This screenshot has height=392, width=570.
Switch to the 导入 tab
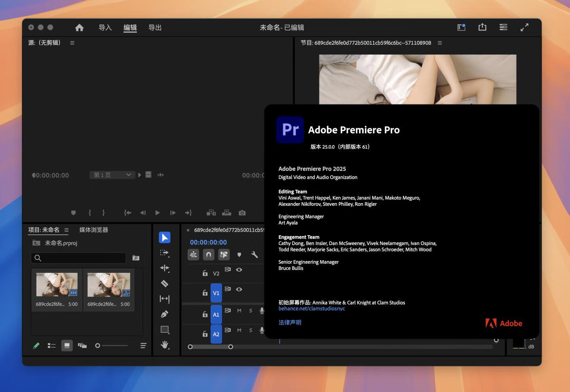(x=105, y=27)
